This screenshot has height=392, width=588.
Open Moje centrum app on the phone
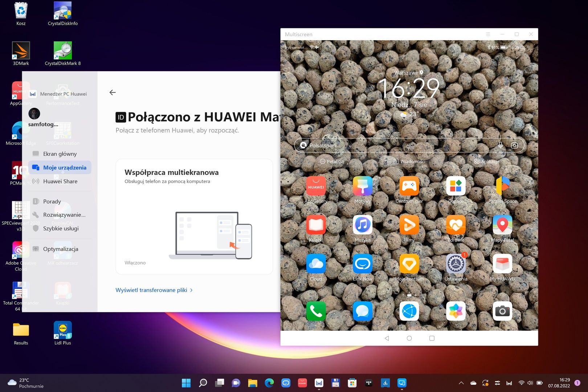pos(409,264)
